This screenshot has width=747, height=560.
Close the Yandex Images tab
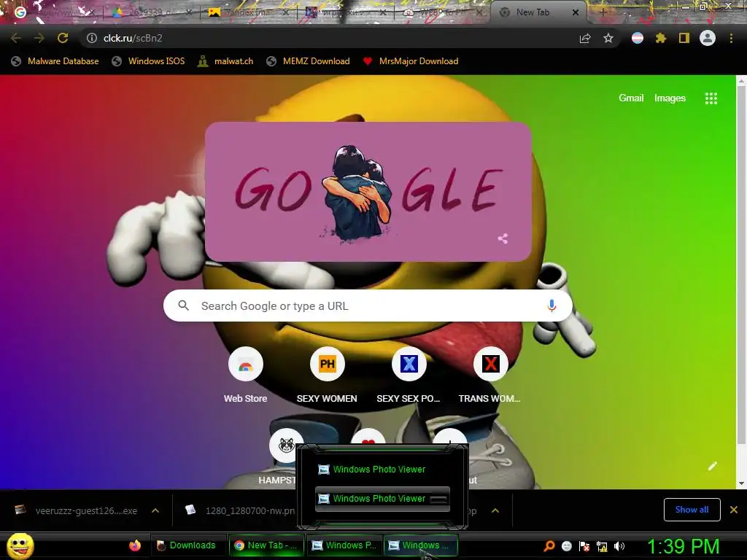[x=286, y=12]
